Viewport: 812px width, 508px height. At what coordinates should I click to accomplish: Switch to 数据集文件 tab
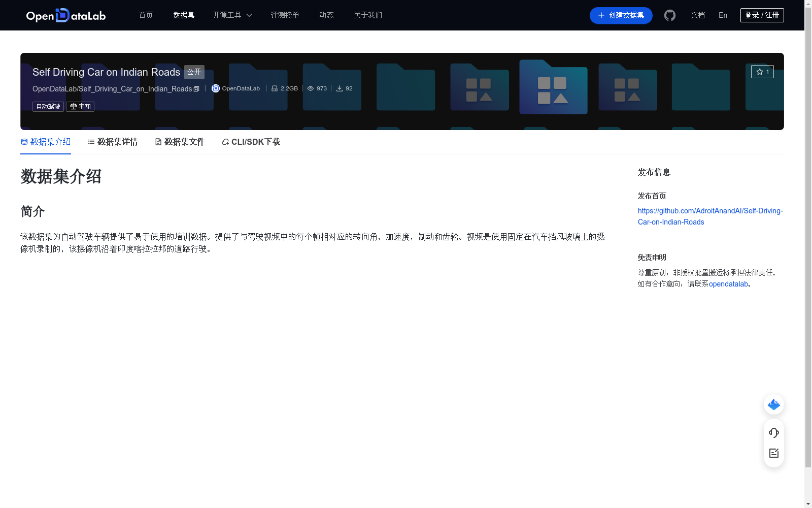pyautogui.click(x=180, y=142)
